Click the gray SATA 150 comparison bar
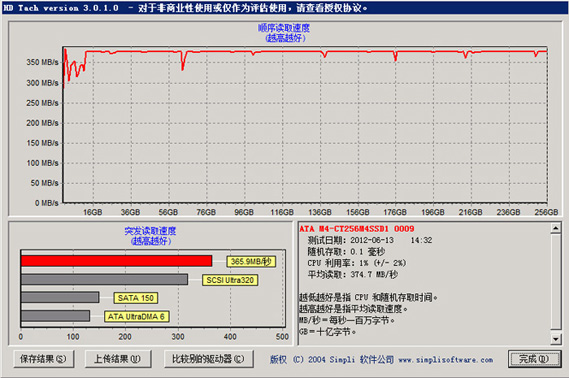 click(60, 297)
